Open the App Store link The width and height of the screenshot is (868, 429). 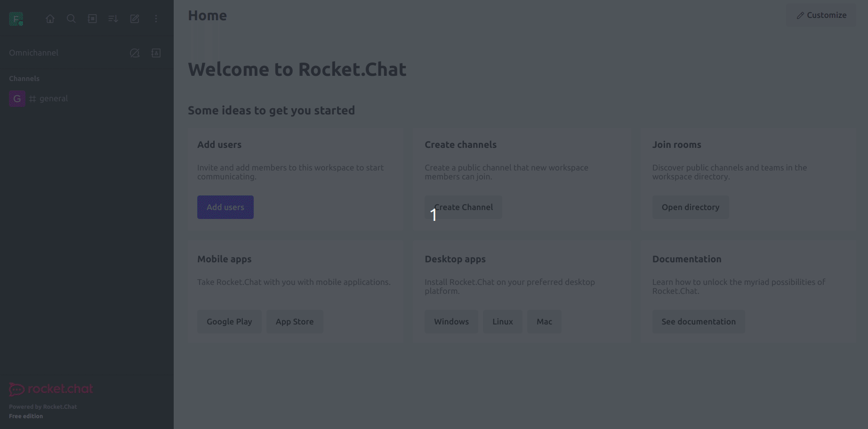[295, 322]
